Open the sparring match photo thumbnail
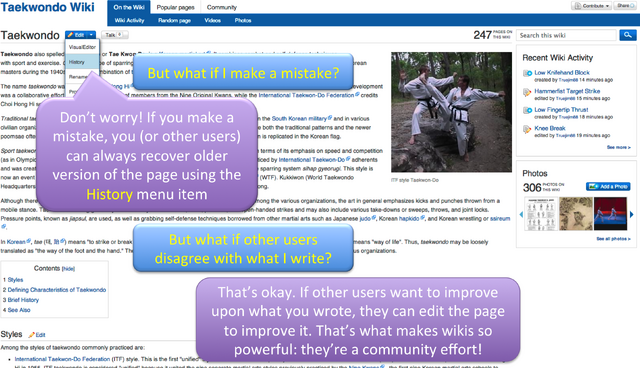Viewport: 640px width, 368px height. 610,214
